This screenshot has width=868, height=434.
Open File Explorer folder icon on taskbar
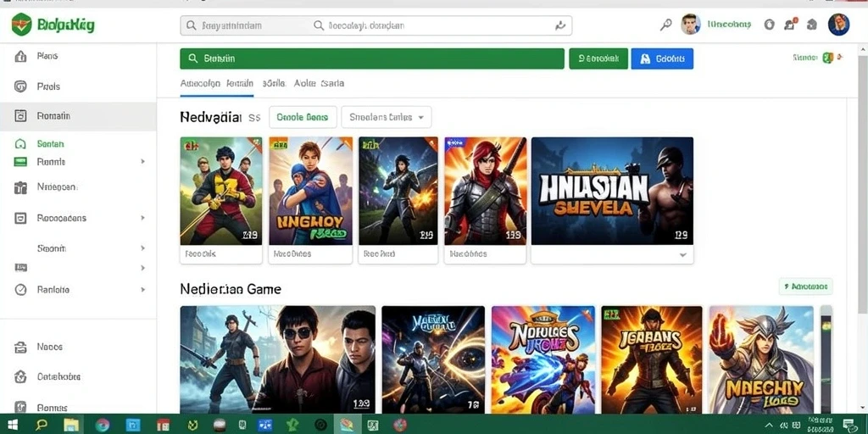coord(71,425)
